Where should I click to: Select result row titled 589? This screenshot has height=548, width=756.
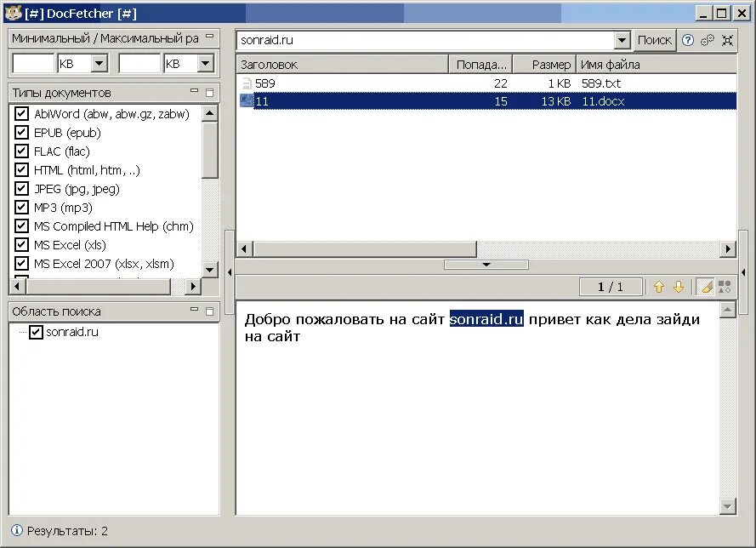486,83
